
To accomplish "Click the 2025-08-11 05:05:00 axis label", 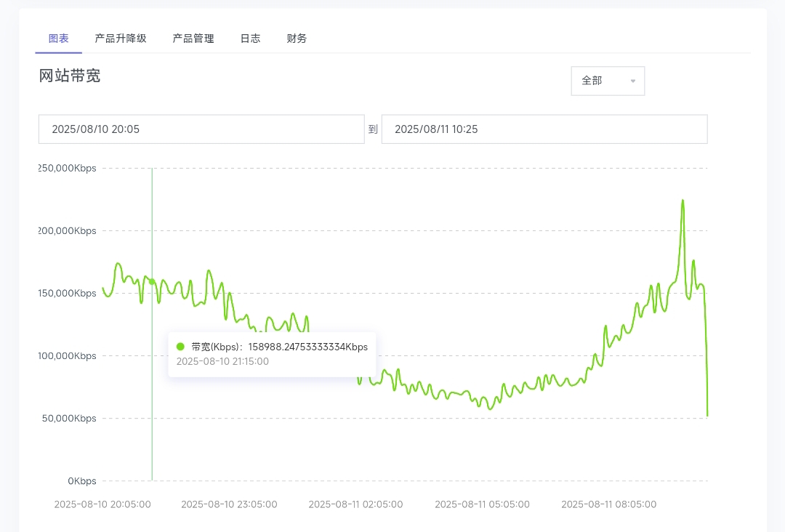I will pyautogui.click(x=482, y=504).
